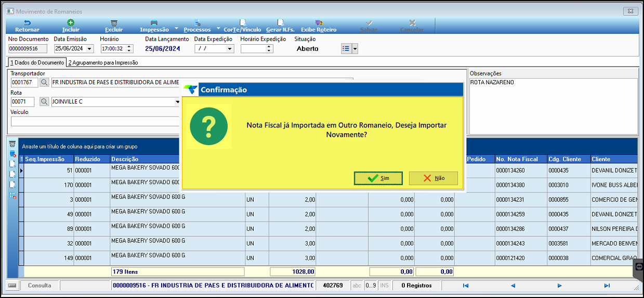Click the Consulta status bar button
The width and height of the screenshot is (644, 298).
(40, 286)
